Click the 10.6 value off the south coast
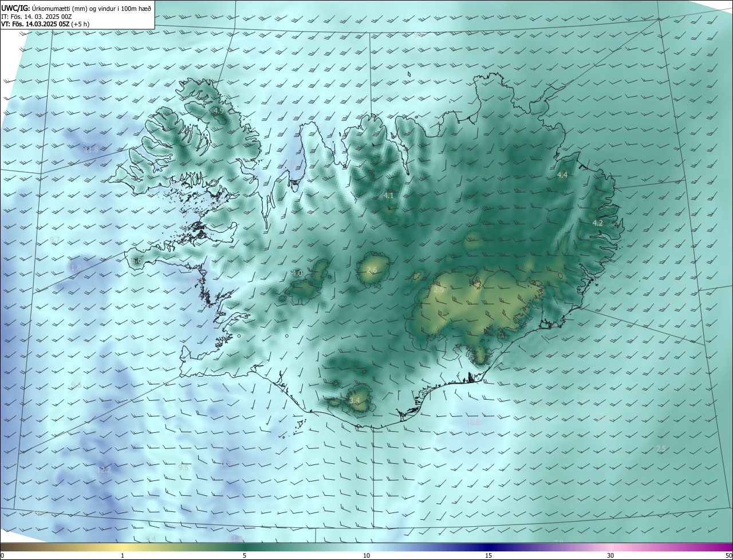 [473, 423]
